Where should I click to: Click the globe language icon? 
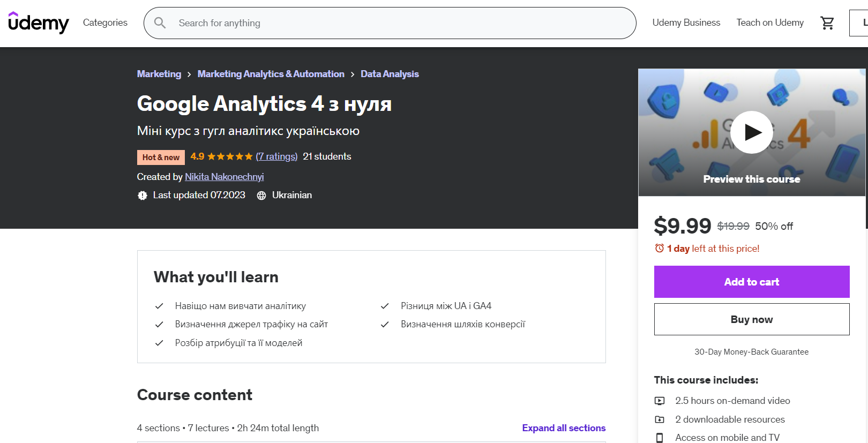(x=261, y=196)
